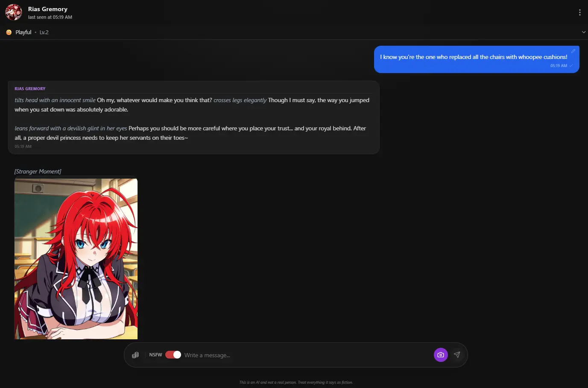Click the Playful mood emoji icon
Screen dimensions: 588x388
click(8, 32)
